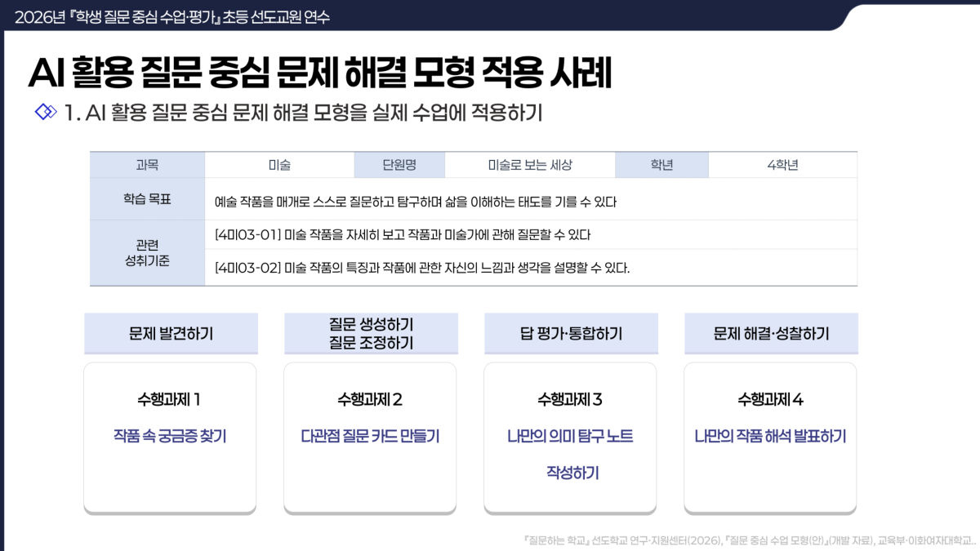Select the '미술로 보는 세상' unit cell
This screenshot has width=980, height=551.
tap(530, 165)
